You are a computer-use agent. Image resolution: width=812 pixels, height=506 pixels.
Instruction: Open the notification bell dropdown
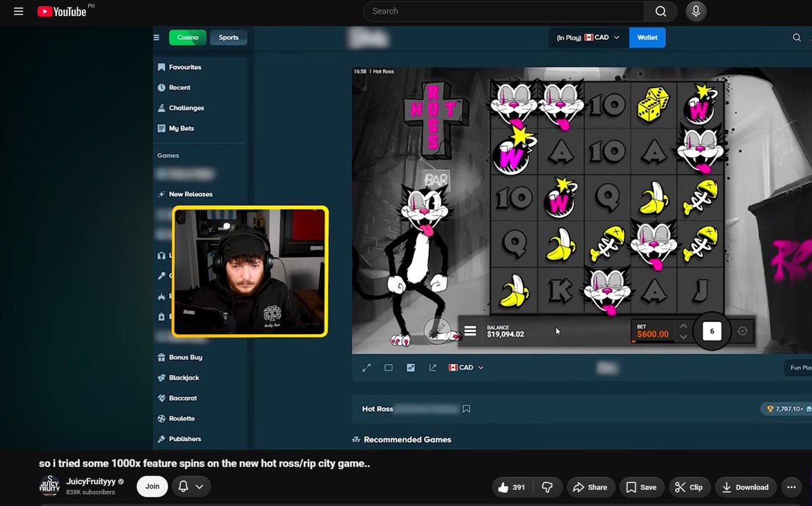pos(191,486)
